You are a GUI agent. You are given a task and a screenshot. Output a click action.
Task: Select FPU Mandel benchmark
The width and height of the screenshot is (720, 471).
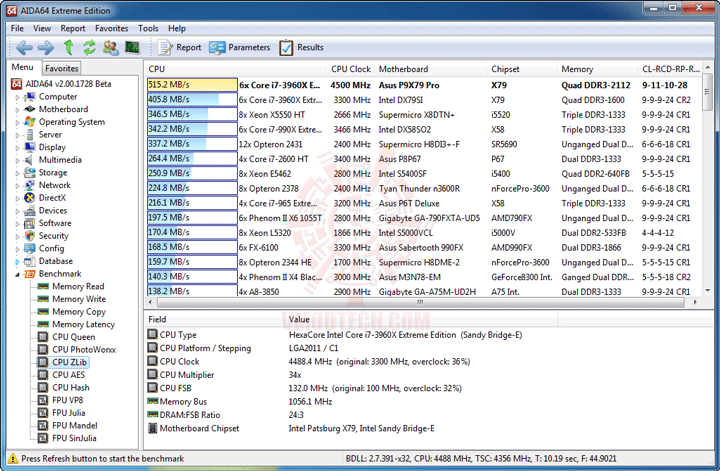coord(74,426)
